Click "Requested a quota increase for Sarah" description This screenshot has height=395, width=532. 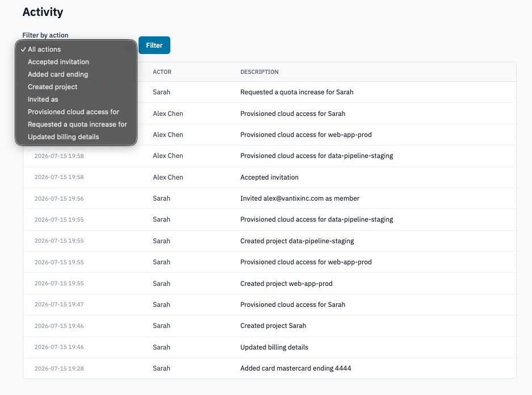click(x=296, y=92)
